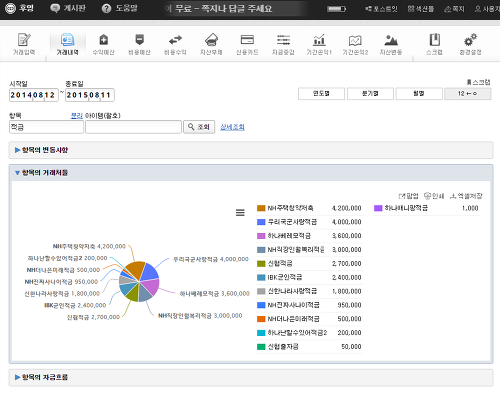This screenshot has width=500, height=394.
Task: Select the 12-month period button
Action: click(468, 94)
